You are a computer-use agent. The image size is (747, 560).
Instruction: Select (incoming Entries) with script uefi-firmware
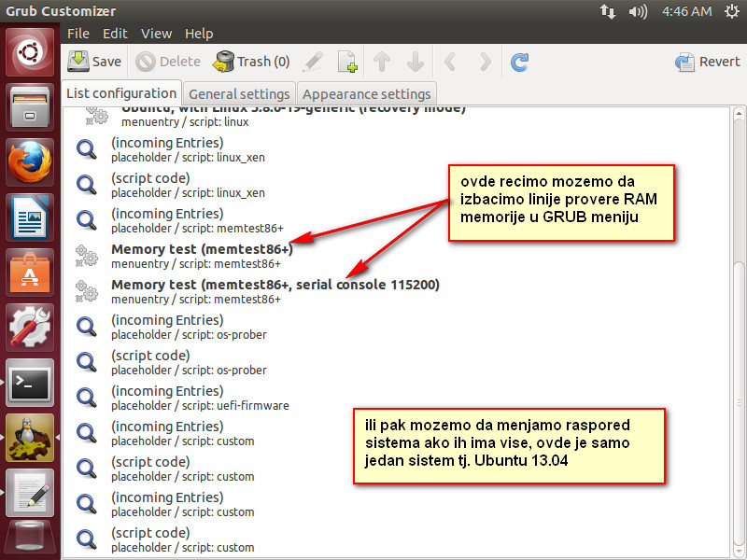pos(397,398)
